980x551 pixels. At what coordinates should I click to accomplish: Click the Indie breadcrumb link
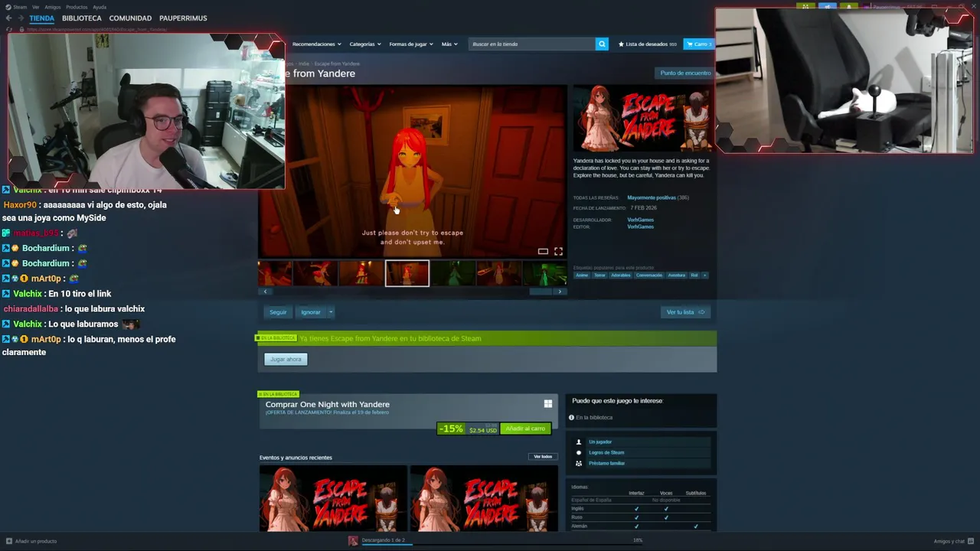coord(304,64)
